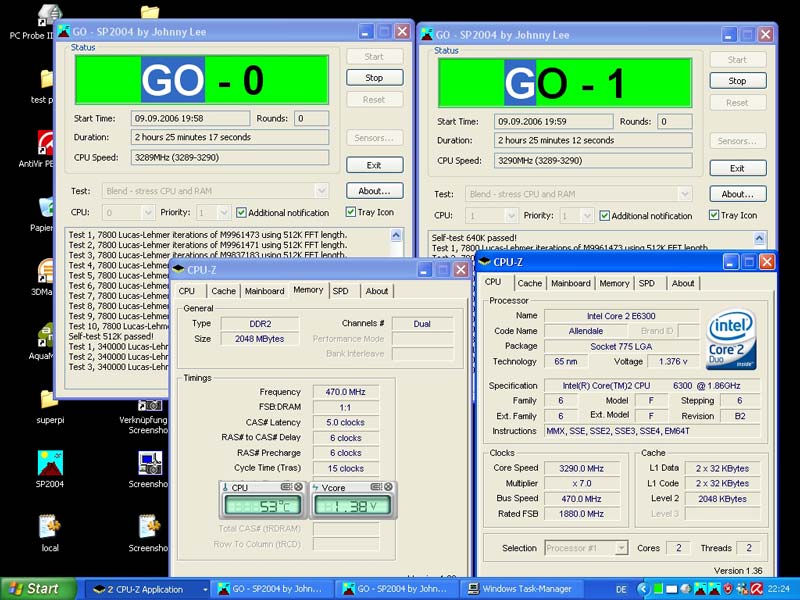Select the AntiVir PE desktop icon
The width and height of the screenshot is (800, 600).
(x=46, y=142)
